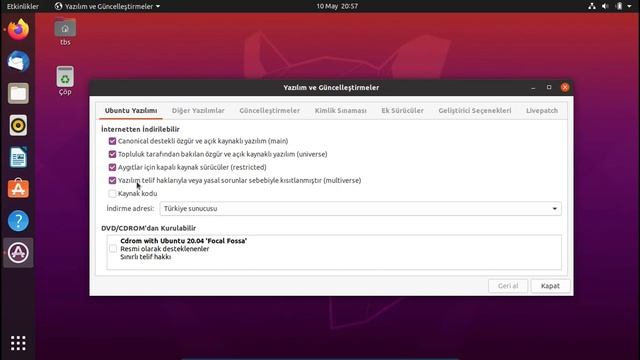Select Software Updater icon in dock

pos(18,253)
